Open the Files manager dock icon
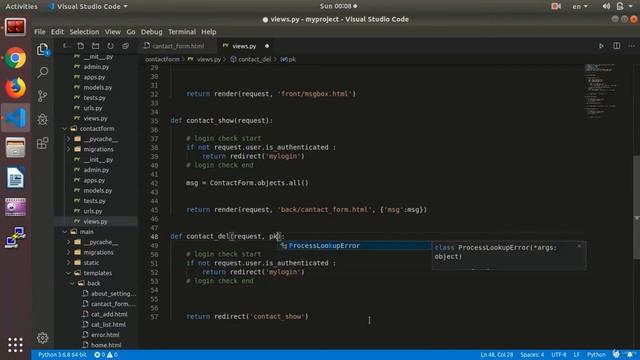The height and width of the screenshot is (360, 640). [16, 148]
